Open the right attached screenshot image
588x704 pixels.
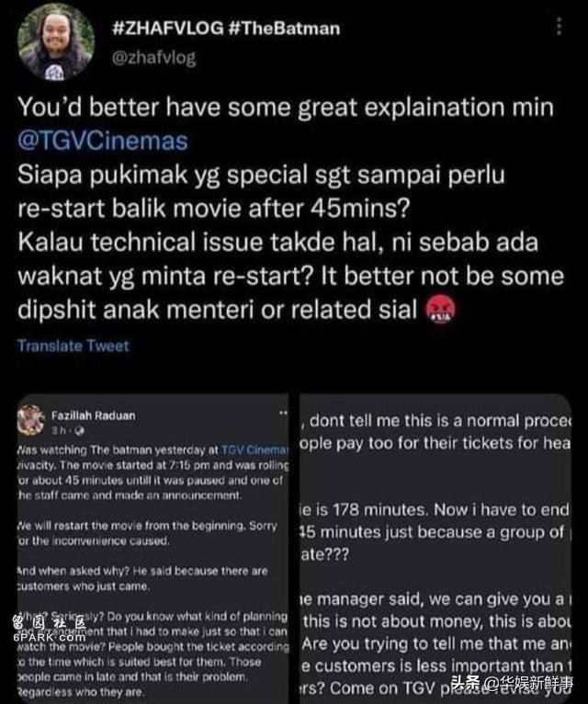click(435, 549)
